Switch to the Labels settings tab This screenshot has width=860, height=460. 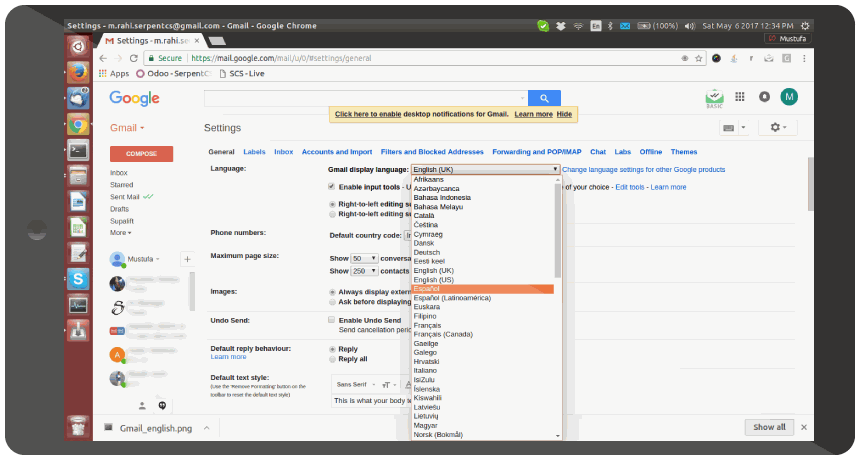coord(254,152)
